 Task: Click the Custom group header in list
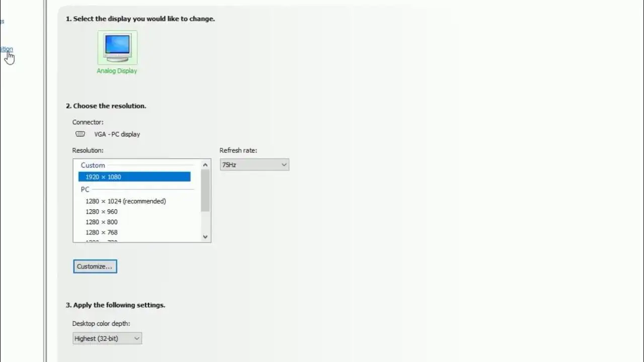click(93, 165)
